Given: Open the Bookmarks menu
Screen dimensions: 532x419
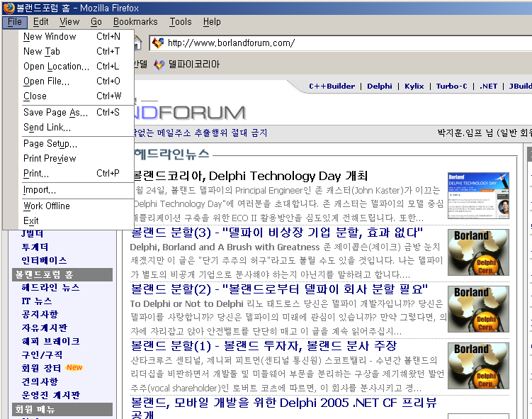Looking at the screenshot, I should pos(135,22).
